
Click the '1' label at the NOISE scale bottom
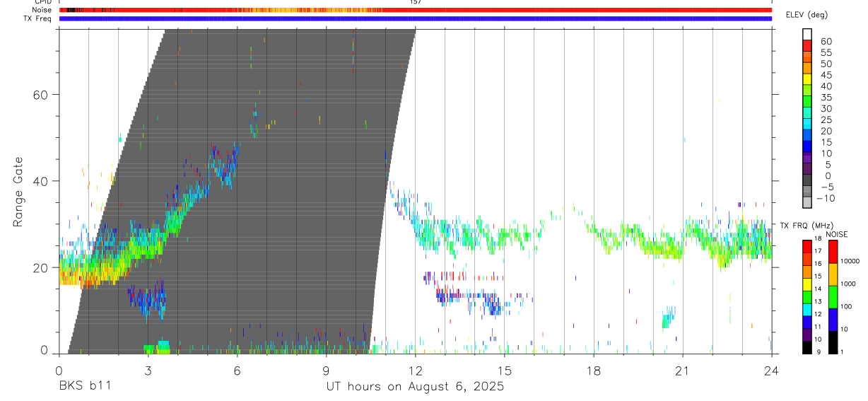pyautogui.click(x=843, y=351)
